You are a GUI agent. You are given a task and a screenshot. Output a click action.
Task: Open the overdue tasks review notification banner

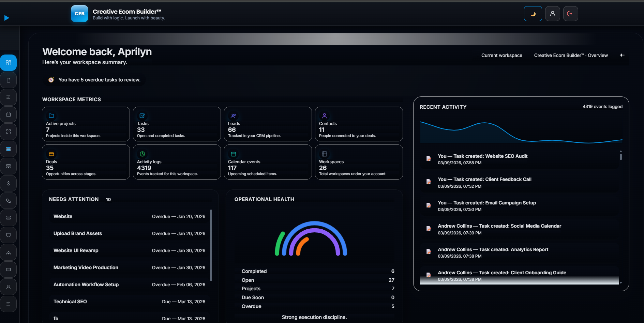95,80
